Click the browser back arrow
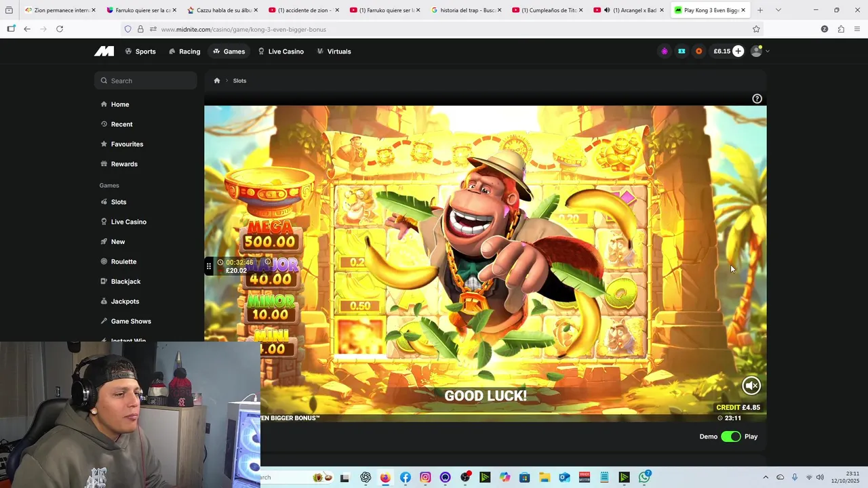Image resolution: width=868 pixels, height=488 pixels. (x=27, y=29)
